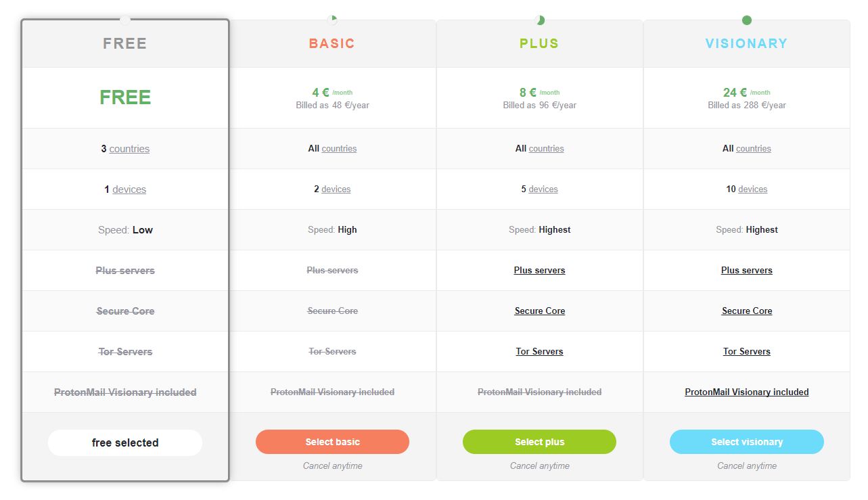Click Tor Servers link in Plus column
The height and width of the screenshot is (500, 868).
pos(539,351)
